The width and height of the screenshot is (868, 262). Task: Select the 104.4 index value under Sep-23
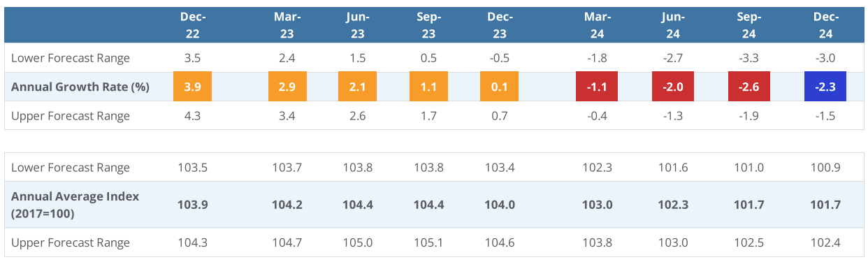(x=428, y=205)
